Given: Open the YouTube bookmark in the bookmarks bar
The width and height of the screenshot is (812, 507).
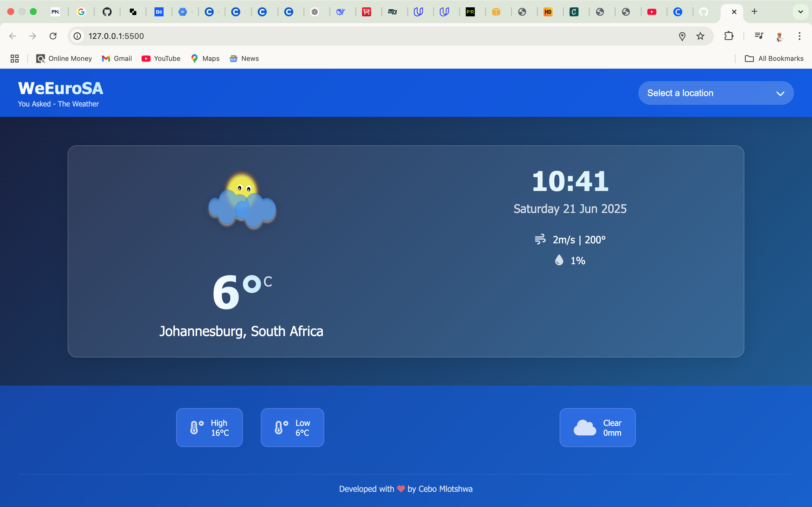Looking at the screenshot, I should [x=161, y=58].
